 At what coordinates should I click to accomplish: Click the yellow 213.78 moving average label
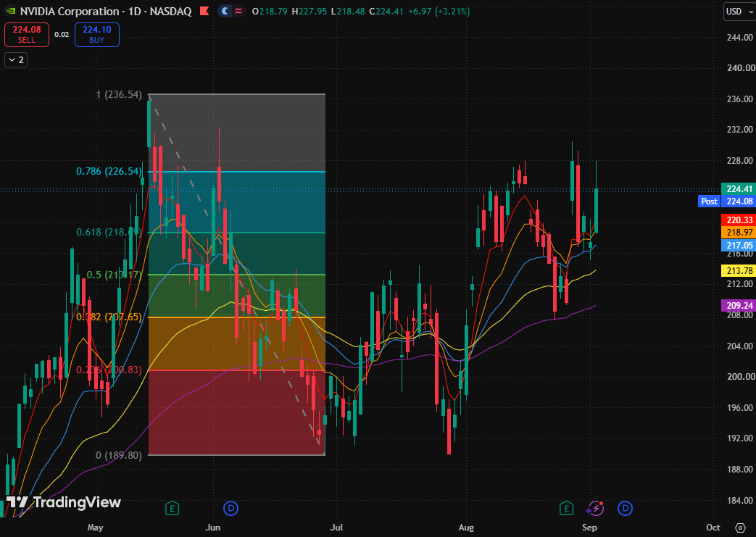(x=739, y=271)
